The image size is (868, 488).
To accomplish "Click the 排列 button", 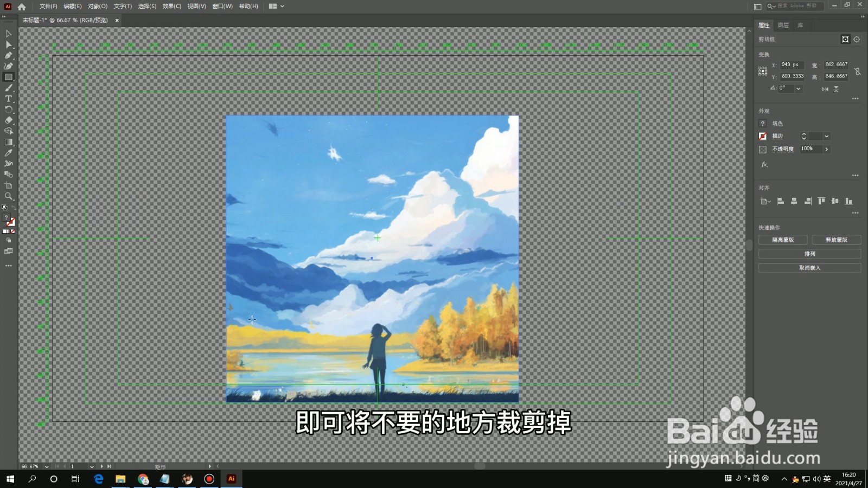I will (x=809, y=254).
